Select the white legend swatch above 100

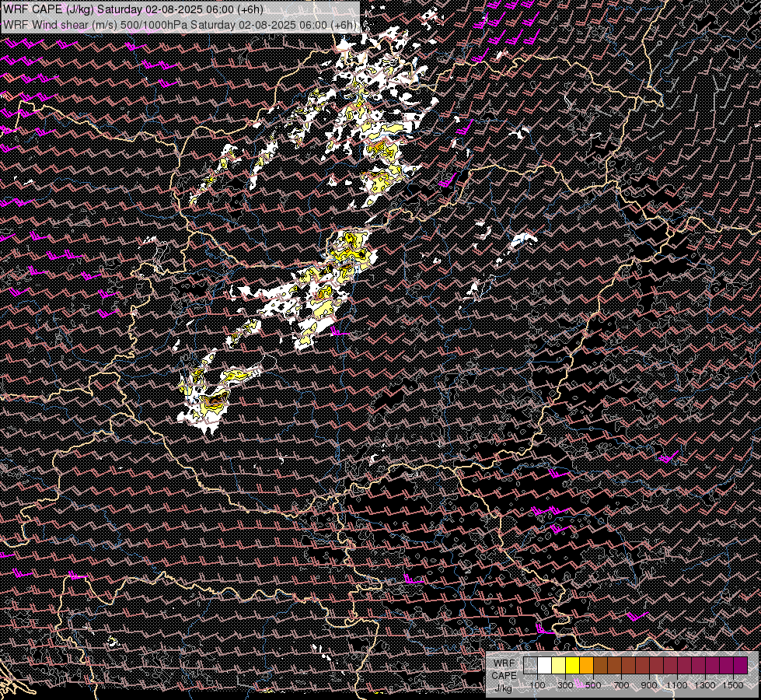tap(545, 665)
